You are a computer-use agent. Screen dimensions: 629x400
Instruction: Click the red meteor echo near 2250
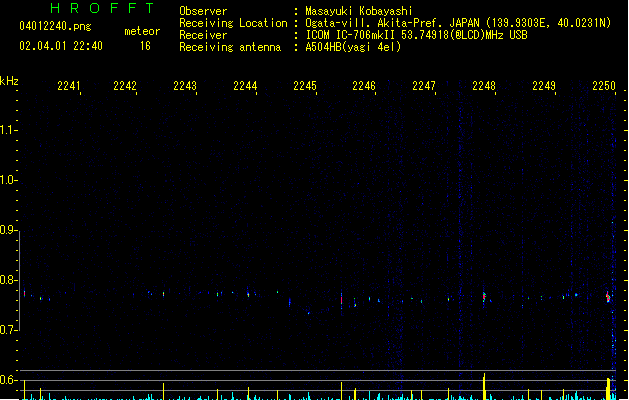pos(608,297)
